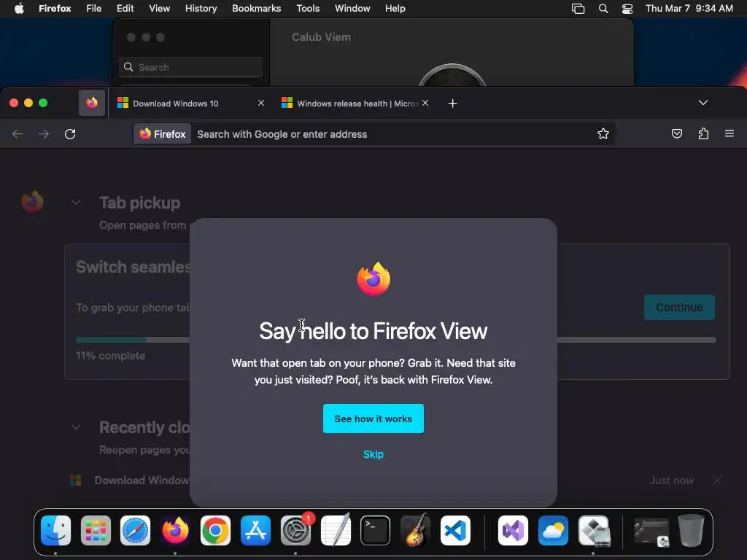This screenshot has height=560, width=747.
Task: Skip the Firefox View introduction
Action: point(373,454)
